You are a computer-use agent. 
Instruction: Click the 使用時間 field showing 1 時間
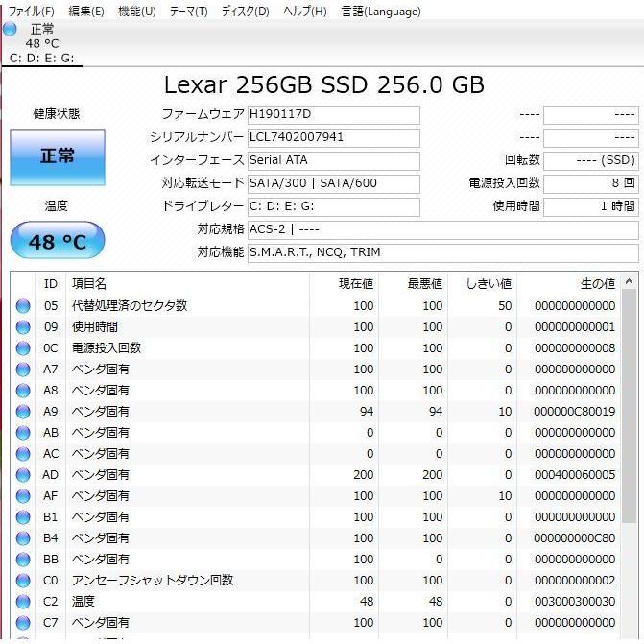pyautogui.click(x=591, y=207)
